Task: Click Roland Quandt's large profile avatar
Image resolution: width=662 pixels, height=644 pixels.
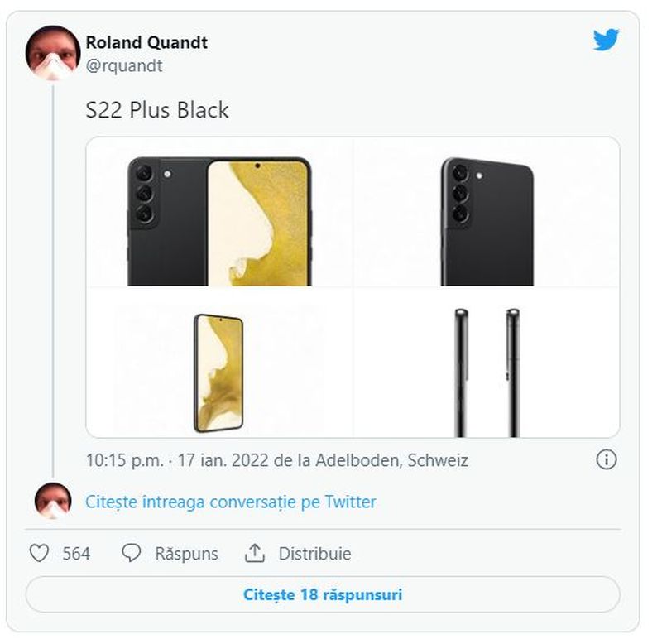Action: pos(53,52)
